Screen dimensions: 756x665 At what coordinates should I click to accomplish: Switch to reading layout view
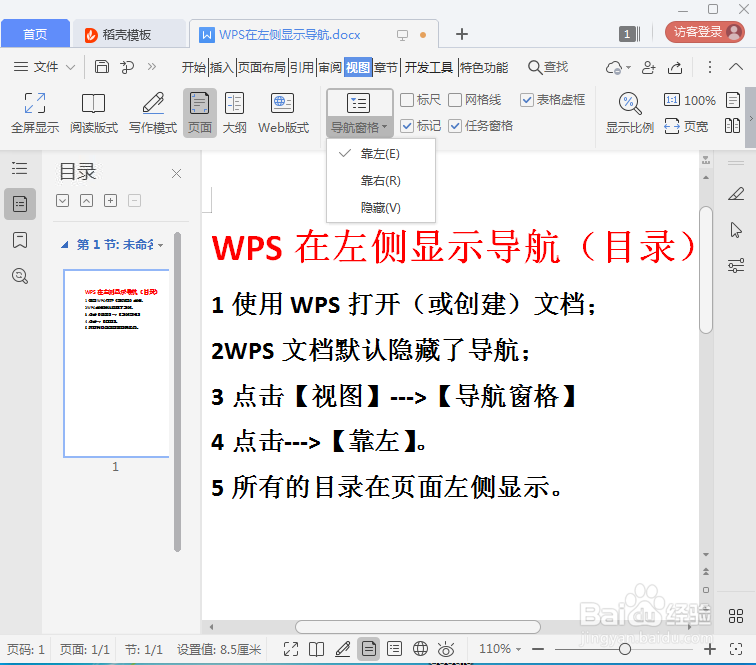94,113
